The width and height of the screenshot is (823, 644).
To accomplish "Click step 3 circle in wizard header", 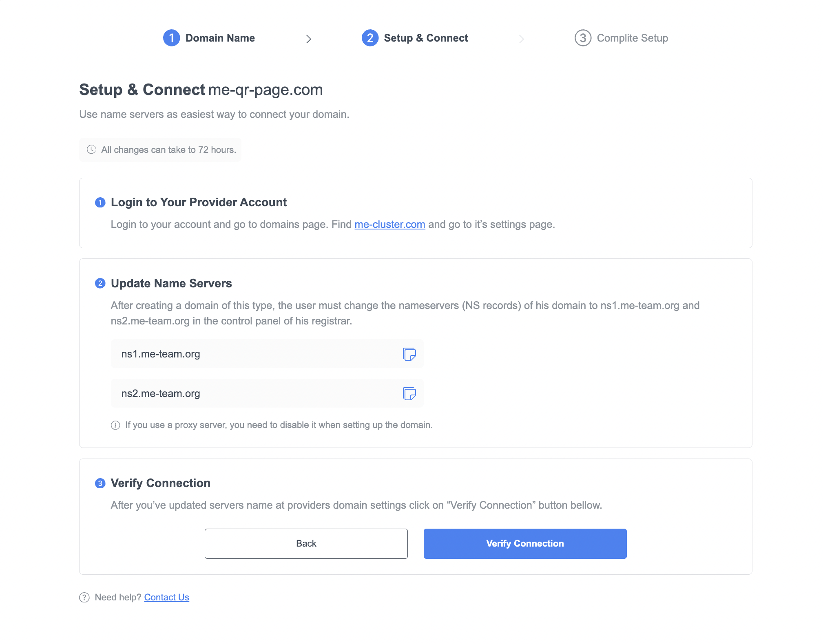I will (x=583, y=38).
